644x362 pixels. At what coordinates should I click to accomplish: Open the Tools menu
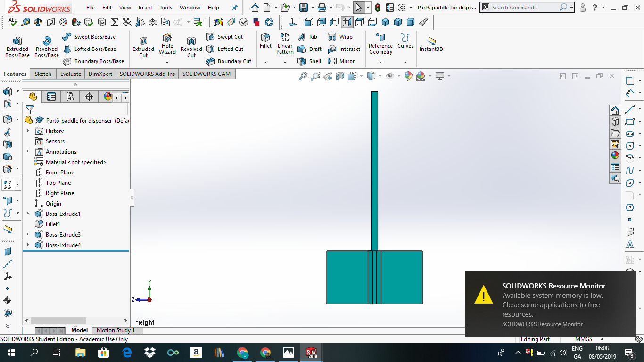(165, 8)
